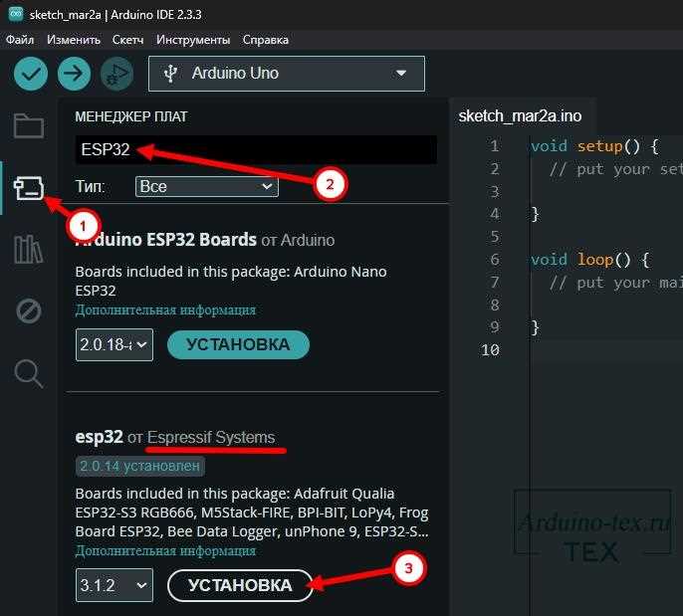Image resolution: width=683 pixels, height=616 pixels.
Task: Click УСТАНОВКА for Arduino ESP32 Boards
Action: (x=238, y=344)
